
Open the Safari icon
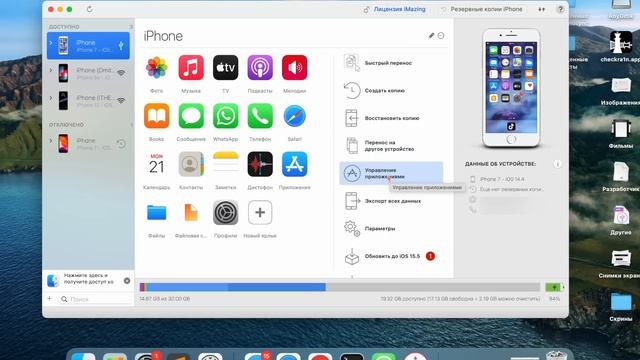click(294, 116)
